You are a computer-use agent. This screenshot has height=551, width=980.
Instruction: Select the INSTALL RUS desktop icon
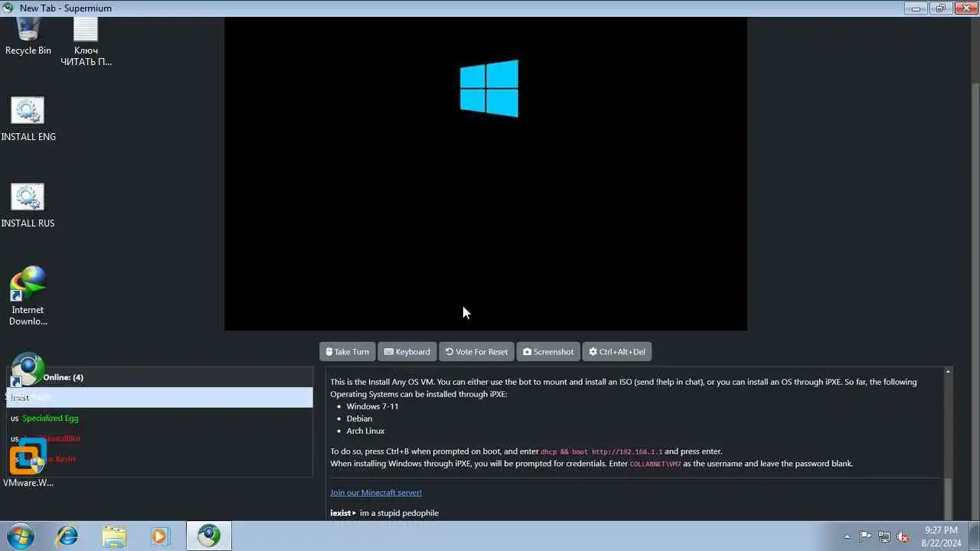28,205
